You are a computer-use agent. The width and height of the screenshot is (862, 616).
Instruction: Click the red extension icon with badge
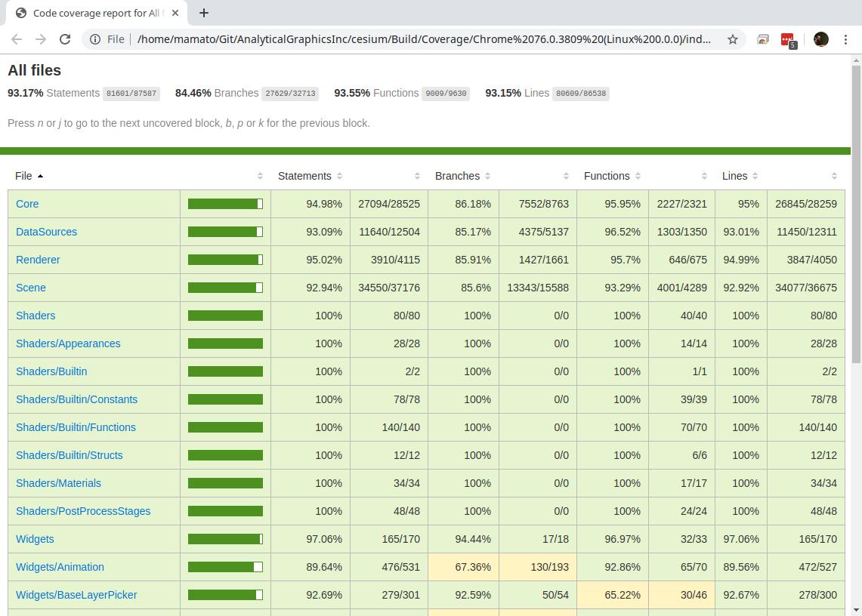787,40
